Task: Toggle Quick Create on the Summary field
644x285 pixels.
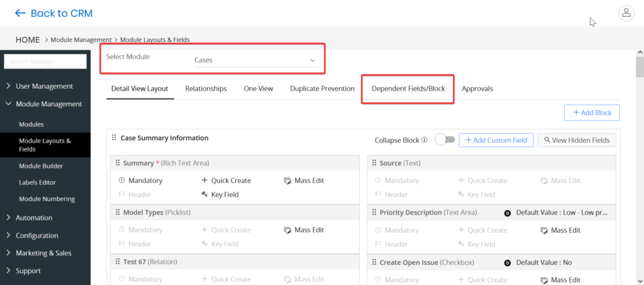Action: (x=226, y=181)
